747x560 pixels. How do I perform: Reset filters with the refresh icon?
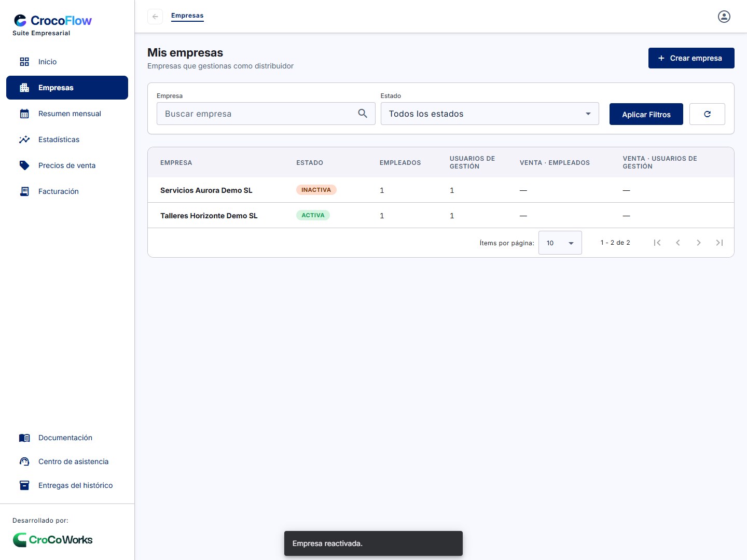pos(707,114)
